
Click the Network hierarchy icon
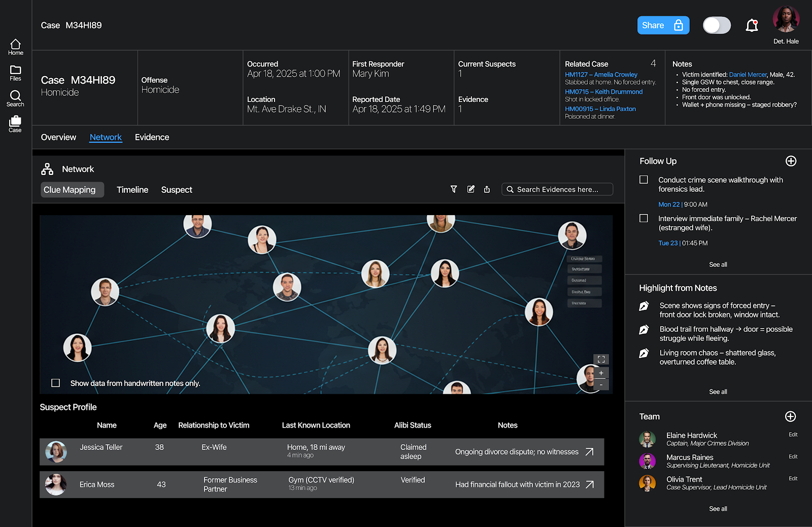pos(47,169)
